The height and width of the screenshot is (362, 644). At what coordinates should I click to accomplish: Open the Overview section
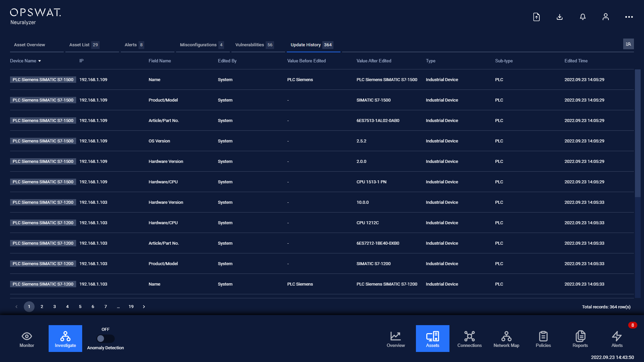[396, 339]
